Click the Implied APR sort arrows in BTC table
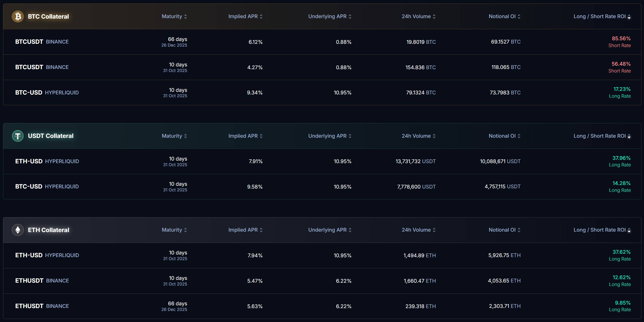 tap(261, 16)
